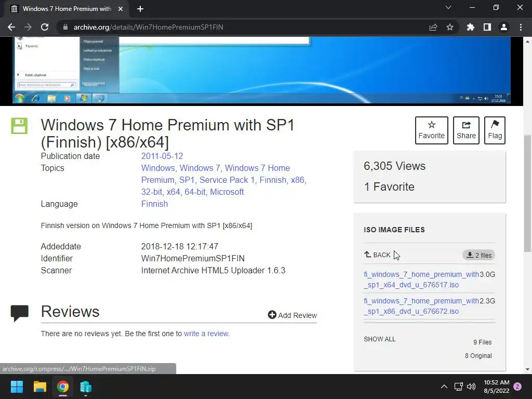Select the Windows 7 Home Premium browser tab
The height and width of the screenshot is (399, 532).
tap(66, 9)
